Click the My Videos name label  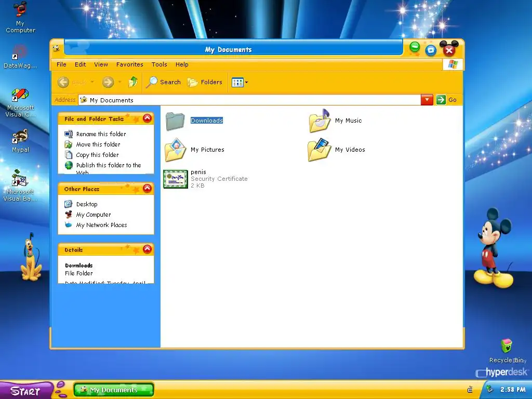350,150
